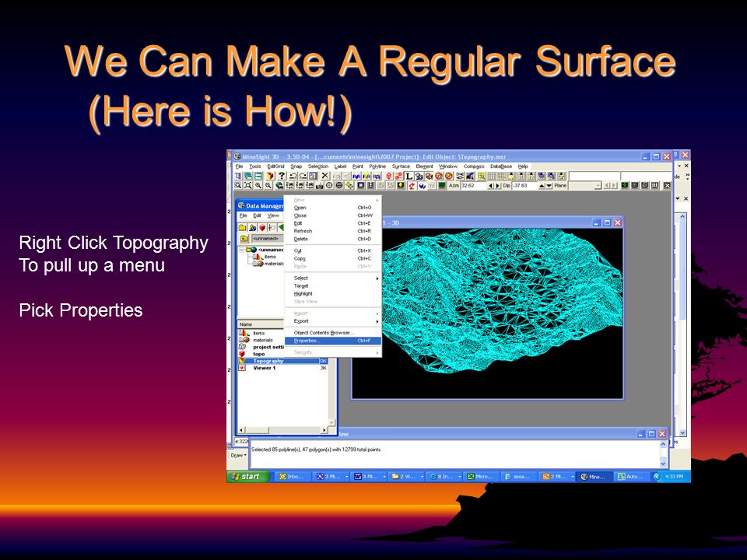Image resolution: width=747 pixels, height=560 pixels.
Task: Click the Name column header in Data Manager
Action: (260, 324)
